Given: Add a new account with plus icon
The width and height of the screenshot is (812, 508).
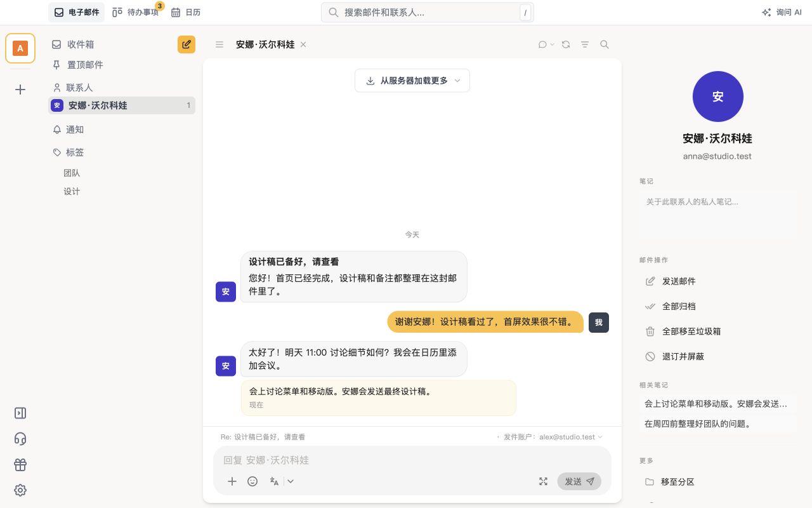Looking at the screenshot, I should click(20, 90).
